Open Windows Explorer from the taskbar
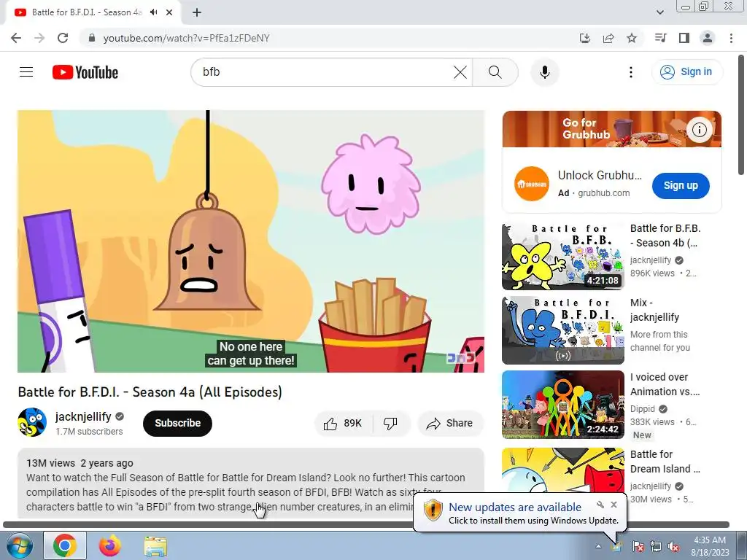747x560 pixels. point(155,545)
